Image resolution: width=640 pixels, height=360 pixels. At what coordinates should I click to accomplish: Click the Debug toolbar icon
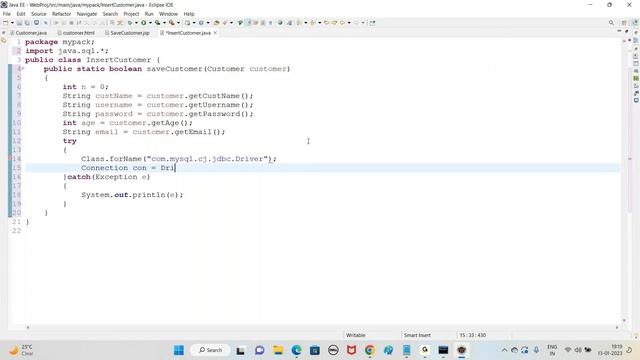pyautogui.click(x=130, y=23)
